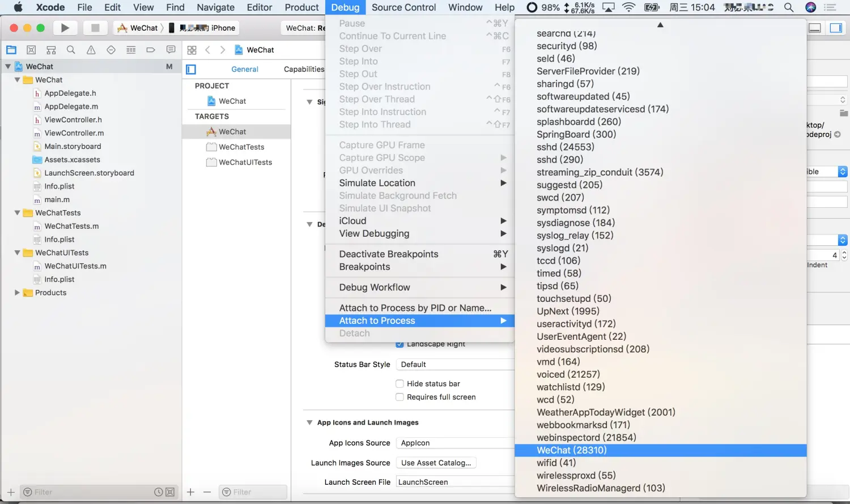Attach to WeChat (28310) process

point(660,450)
